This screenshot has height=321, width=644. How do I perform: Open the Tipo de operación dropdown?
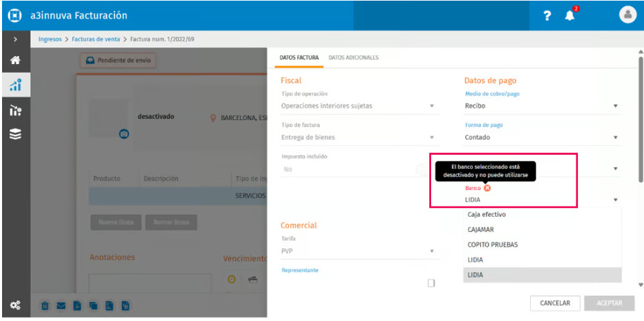click(x=360, y=106)
